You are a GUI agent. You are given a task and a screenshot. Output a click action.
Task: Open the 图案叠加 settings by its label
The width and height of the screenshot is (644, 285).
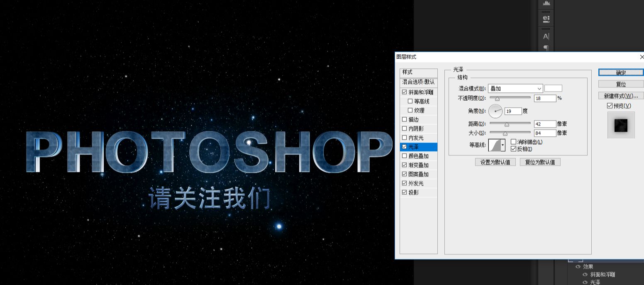[419, 174]
